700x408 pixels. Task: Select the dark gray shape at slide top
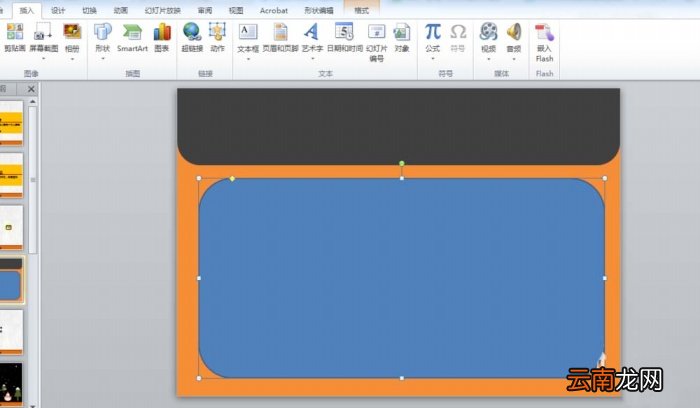pyautogui.click(x=398, y=126)
